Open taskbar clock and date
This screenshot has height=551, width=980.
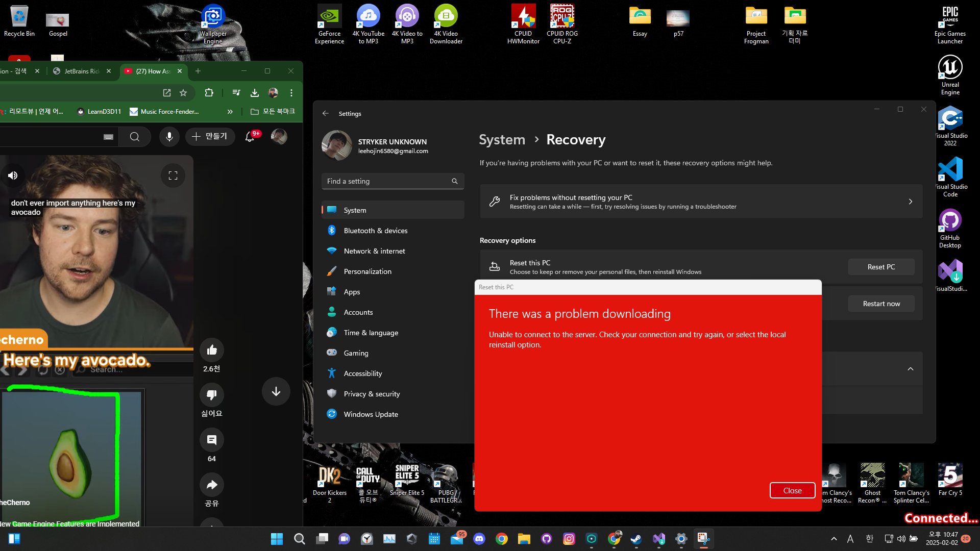[943, 539]
